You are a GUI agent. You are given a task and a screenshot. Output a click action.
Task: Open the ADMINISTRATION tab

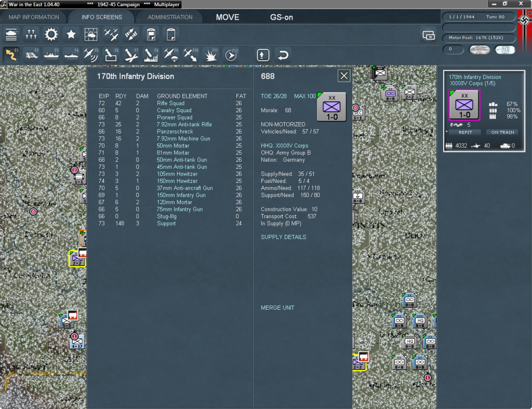pyautogui.click(x=170, y=17)
